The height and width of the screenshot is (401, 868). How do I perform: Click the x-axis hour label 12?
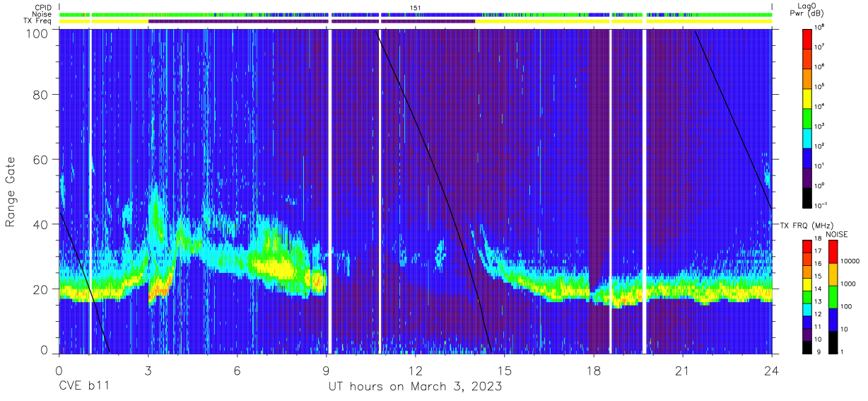pos(416,370)
